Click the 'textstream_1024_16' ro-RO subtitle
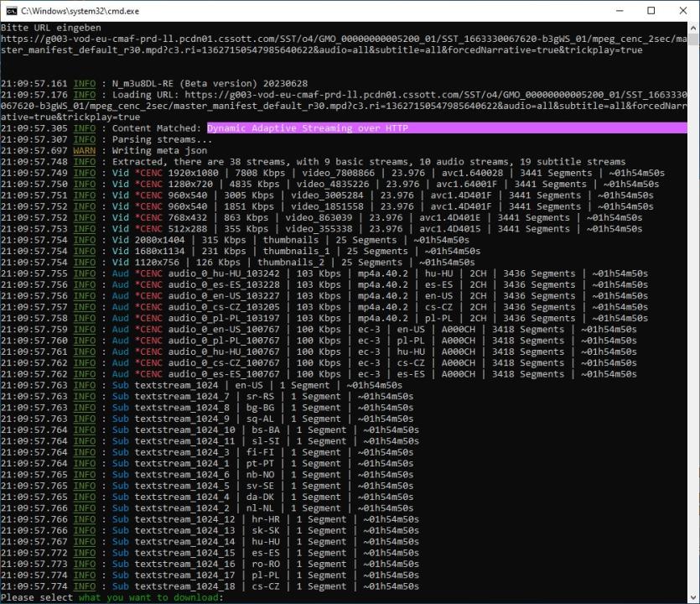This screenshot has height=604, width=700. coord(210,564)
